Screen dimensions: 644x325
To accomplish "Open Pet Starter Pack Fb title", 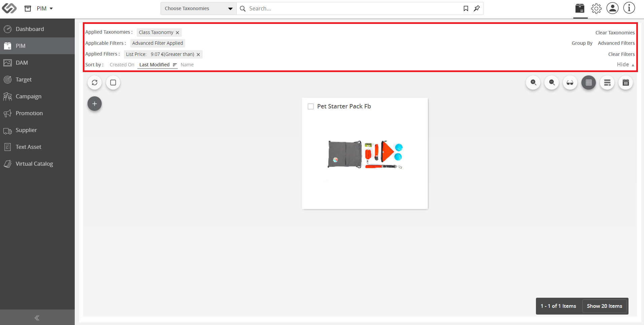I will coord(344,106).
